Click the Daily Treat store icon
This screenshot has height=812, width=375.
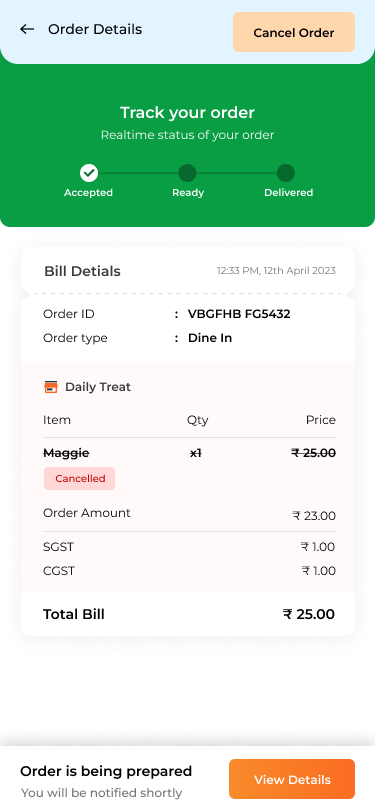point(51,387)
